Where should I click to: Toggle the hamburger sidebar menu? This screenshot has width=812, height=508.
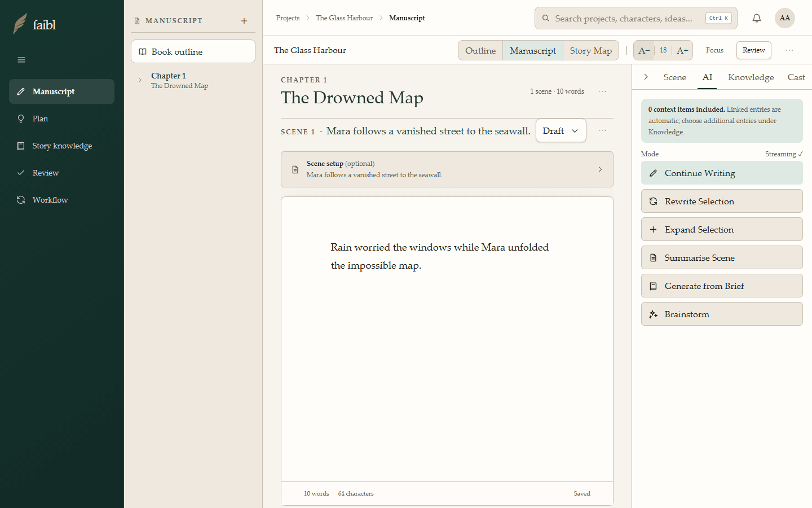coord(21,60)
